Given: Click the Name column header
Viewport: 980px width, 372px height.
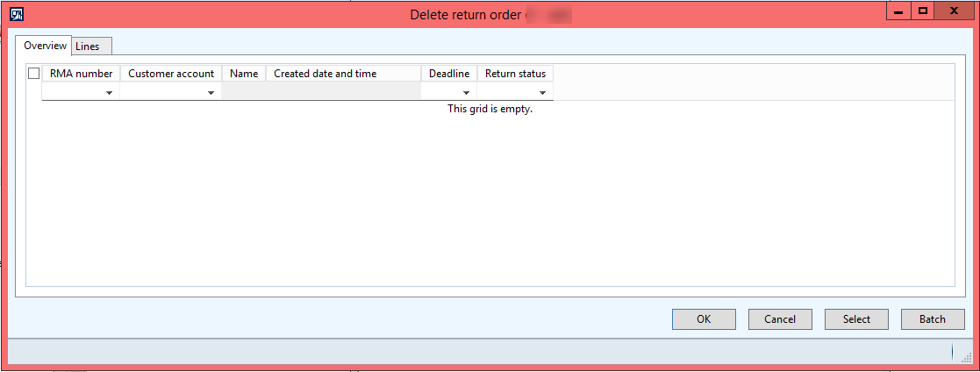Looking at the screenshot, I should point(244,74).
